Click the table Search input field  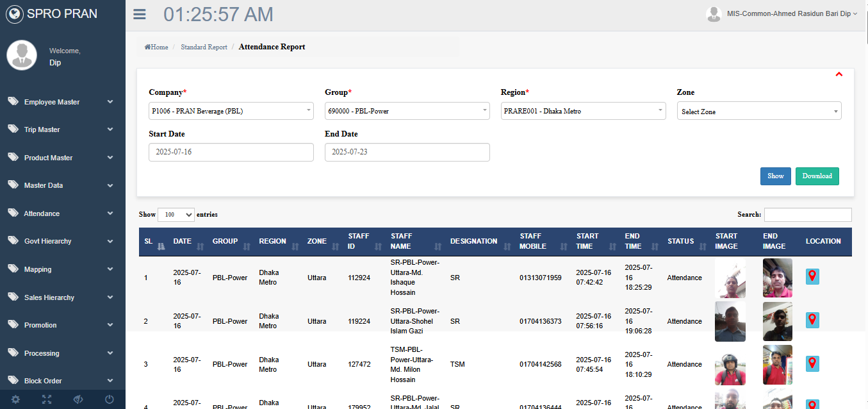pyautogui.click(x=807, y=215)
